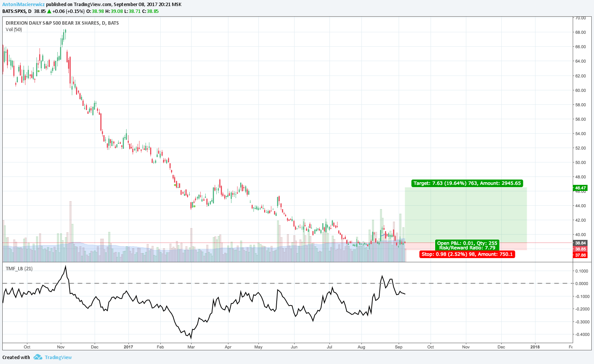This screenshot has height=364, width=594.
Task: Click the green up-triangle price change icon
Action: coord(49,11)
